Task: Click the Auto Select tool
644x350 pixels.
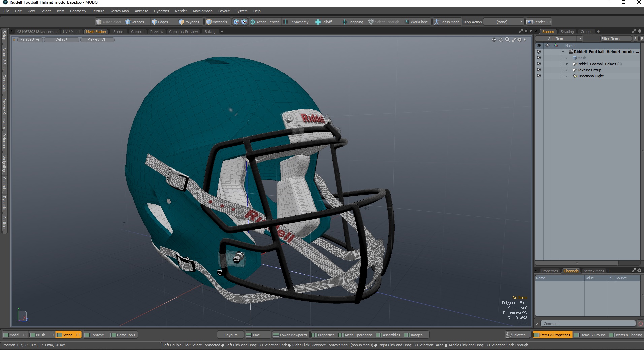Action: click(108, 22)
